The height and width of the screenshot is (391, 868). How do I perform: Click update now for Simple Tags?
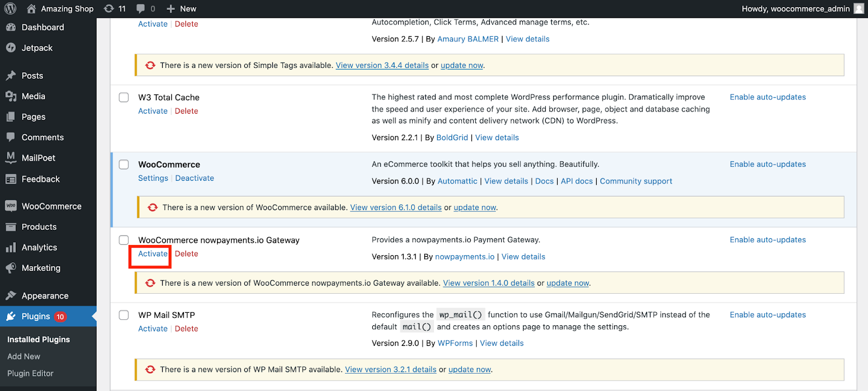point(462,65)
